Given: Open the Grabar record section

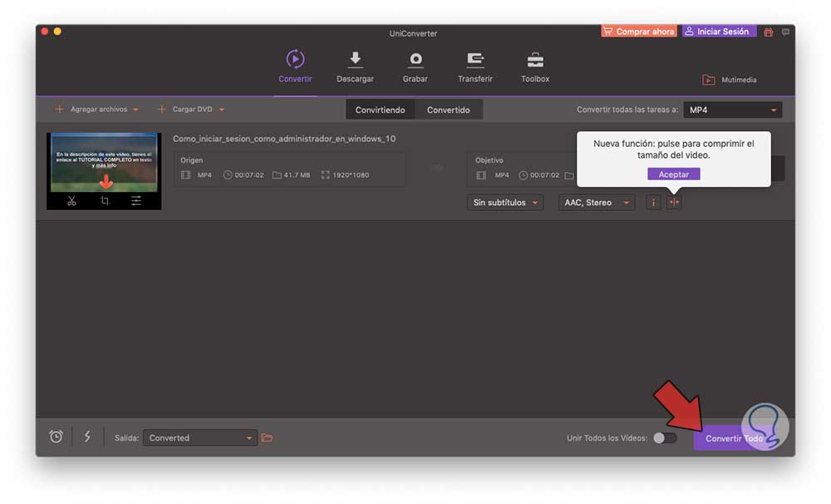Looking at the screenshot, I should coord(415,66).
